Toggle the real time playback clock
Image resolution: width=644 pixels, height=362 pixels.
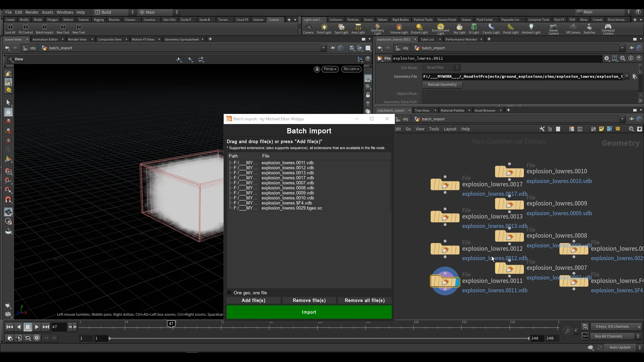[37, 338]
